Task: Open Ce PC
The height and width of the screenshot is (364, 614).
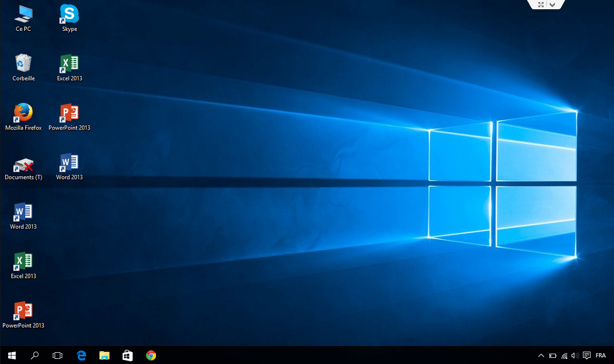Action: point(23,15)
